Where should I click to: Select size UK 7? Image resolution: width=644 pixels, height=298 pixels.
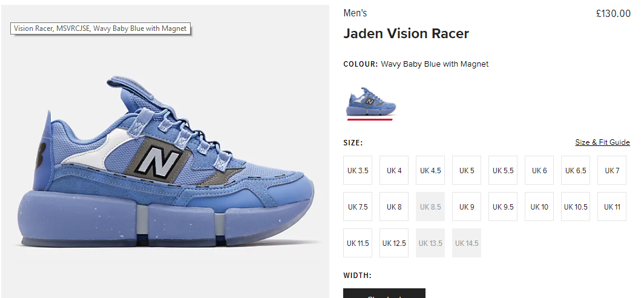(x=612, y=170)
